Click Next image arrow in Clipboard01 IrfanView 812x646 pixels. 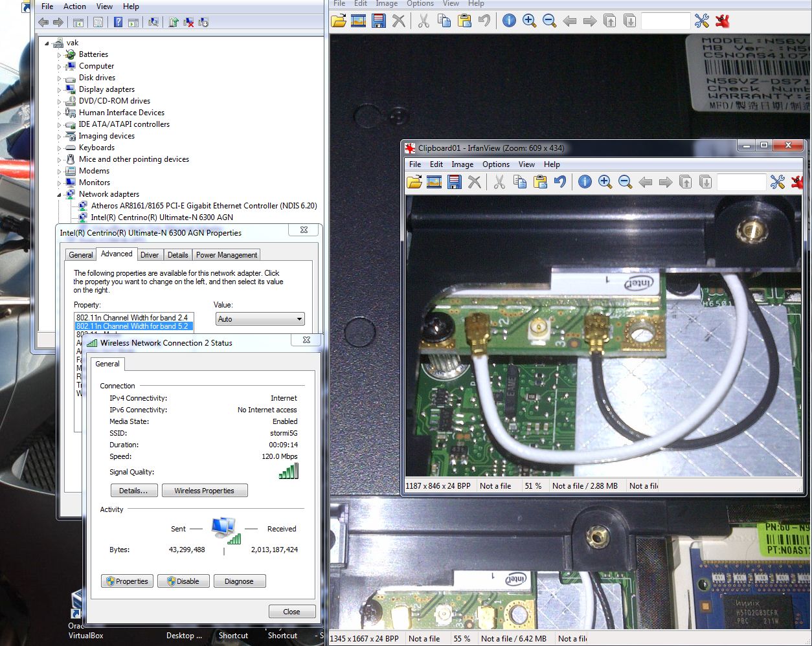(666, 182)
